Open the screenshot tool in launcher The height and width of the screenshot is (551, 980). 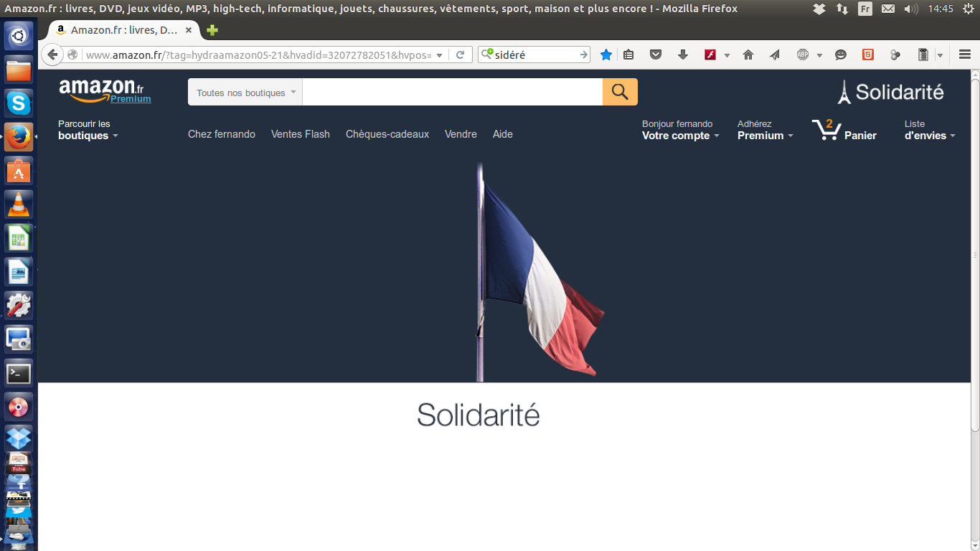(19, 339)
